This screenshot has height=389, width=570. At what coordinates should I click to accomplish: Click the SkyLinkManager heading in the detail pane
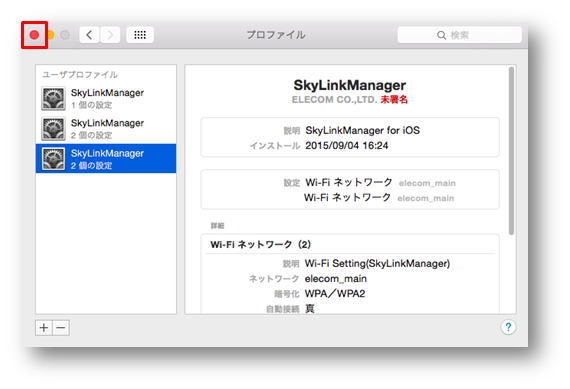point(350,85)
